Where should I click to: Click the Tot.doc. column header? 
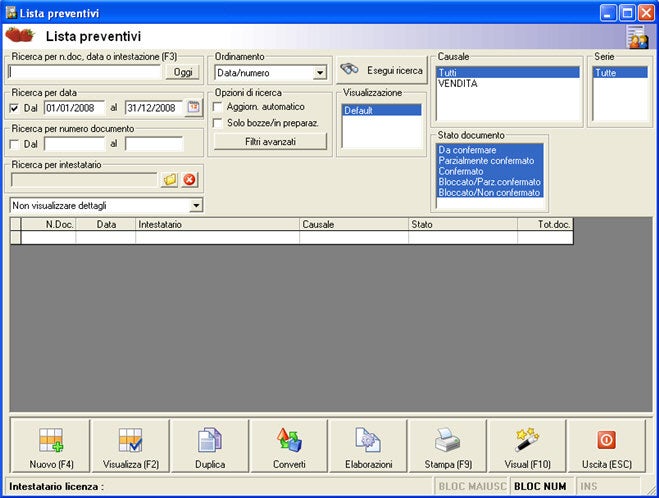coord(546,224)
